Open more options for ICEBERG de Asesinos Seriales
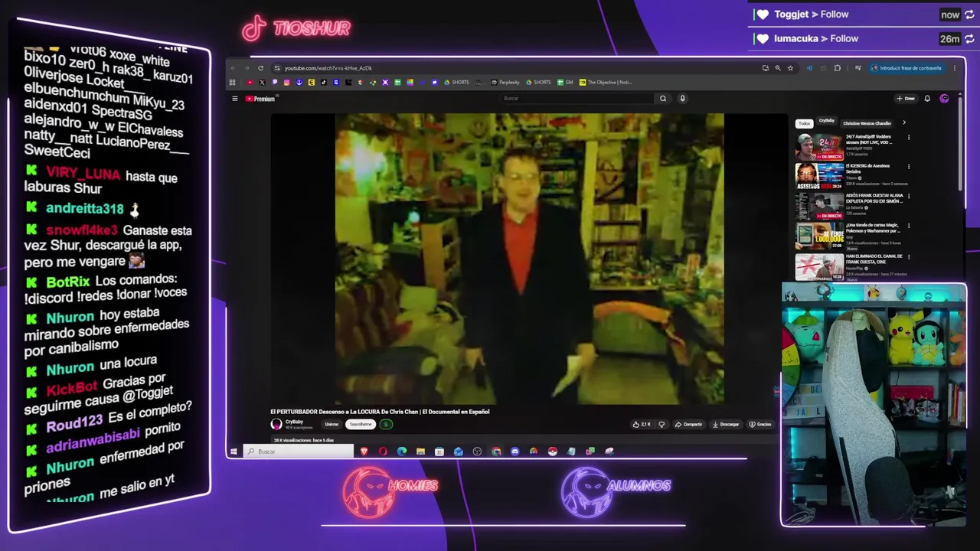Viewport: 980px width, 551px height. click(909, 166)
